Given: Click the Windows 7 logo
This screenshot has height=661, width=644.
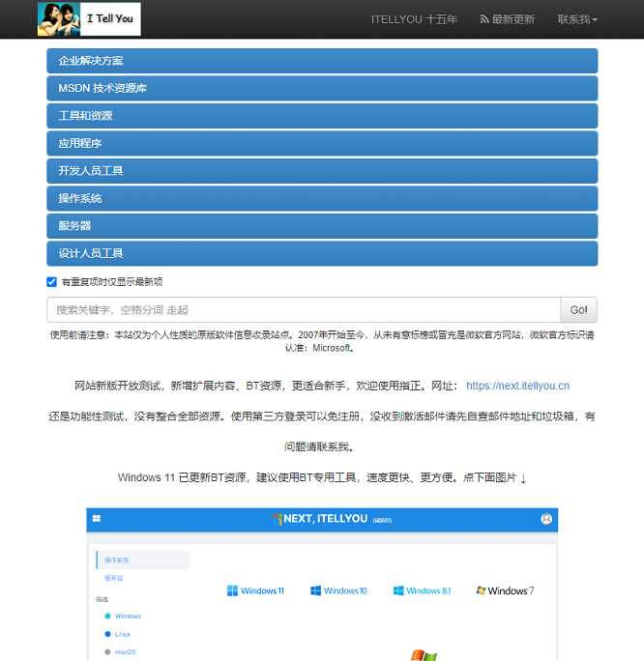Looking at the screenshot, I should [x=505, y=590].
